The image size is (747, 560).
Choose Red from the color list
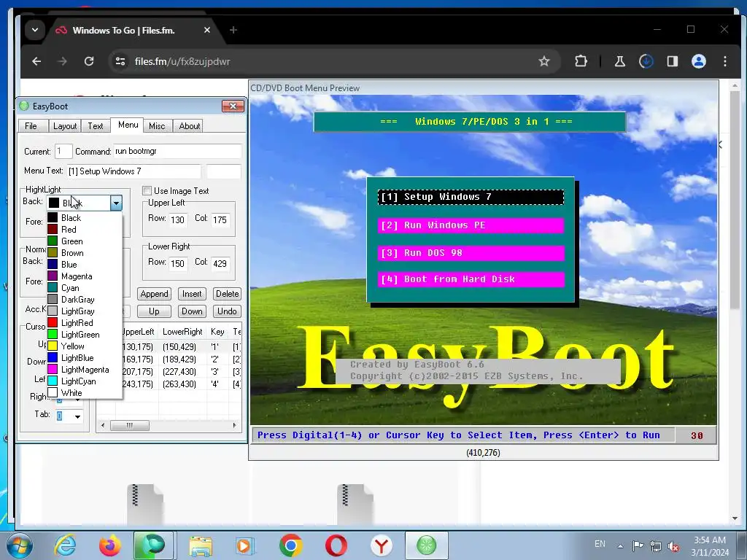point(84,230)
